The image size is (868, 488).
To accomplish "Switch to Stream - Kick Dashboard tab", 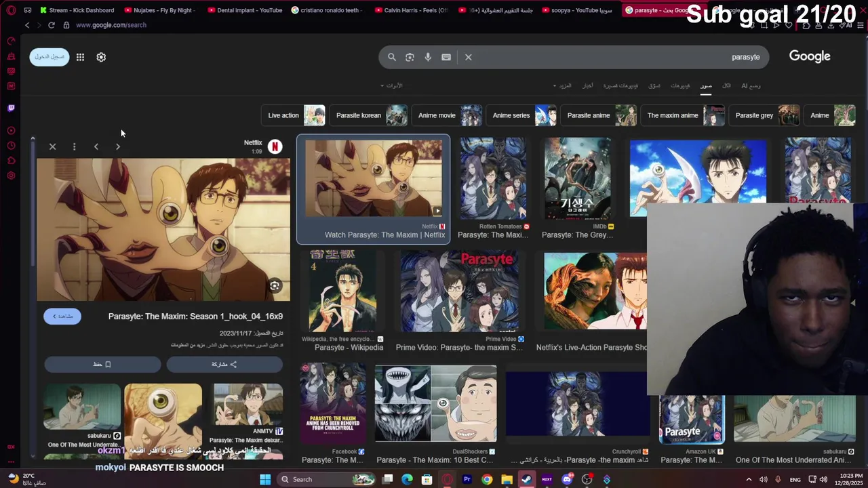I will point(77,10).
